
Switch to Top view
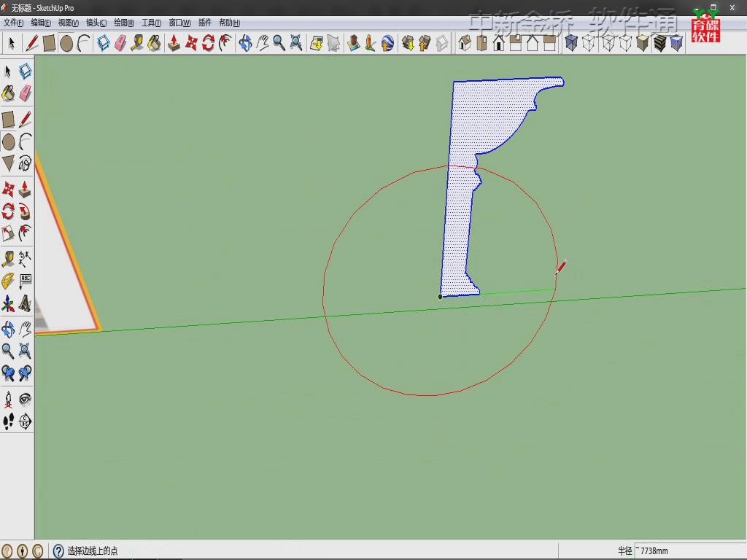point(481,43)
